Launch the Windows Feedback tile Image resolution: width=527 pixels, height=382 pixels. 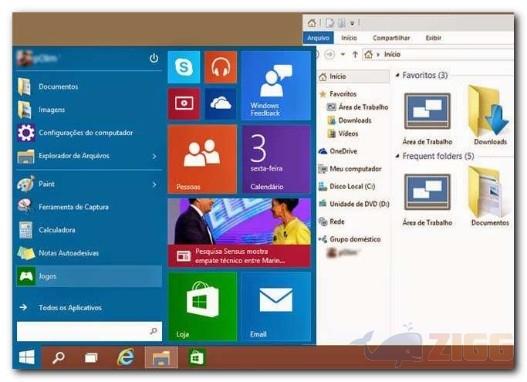pos(276,85)
